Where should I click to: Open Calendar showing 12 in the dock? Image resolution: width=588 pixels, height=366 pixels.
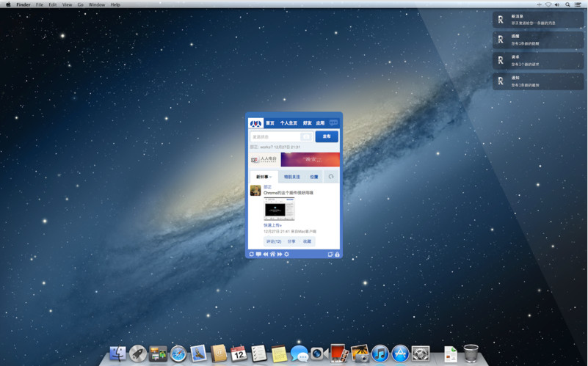point(239,354)
